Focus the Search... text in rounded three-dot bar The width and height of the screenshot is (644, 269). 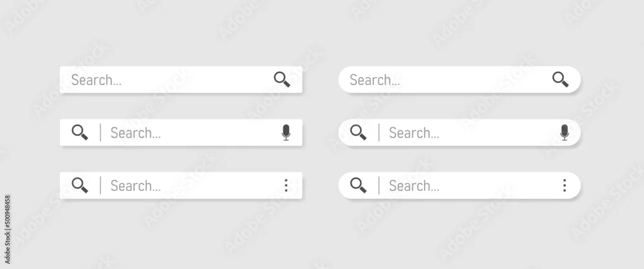[414, 186]
